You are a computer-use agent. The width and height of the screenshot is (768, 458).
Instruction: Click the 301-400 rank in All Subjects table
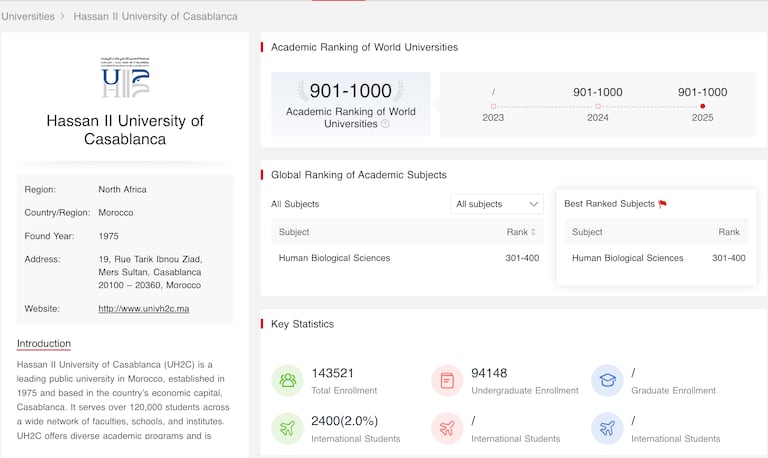[522, 258]
